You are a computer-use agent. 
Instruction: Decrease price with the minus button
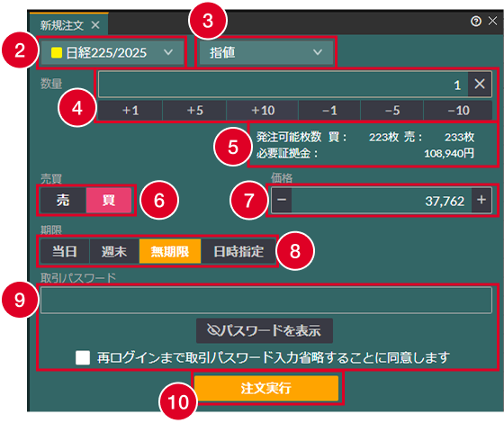(x=282, y=200)
